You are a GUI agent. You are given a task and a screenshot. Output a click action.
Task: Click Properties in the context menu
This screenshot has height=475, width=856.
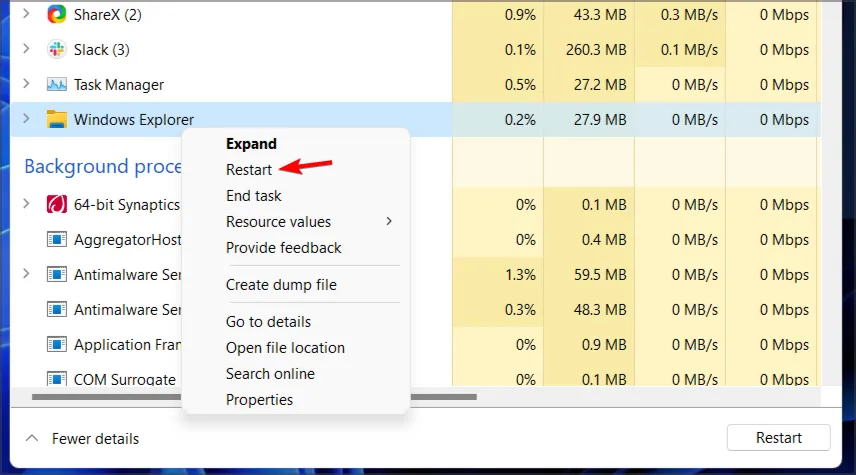coord(259,400)
